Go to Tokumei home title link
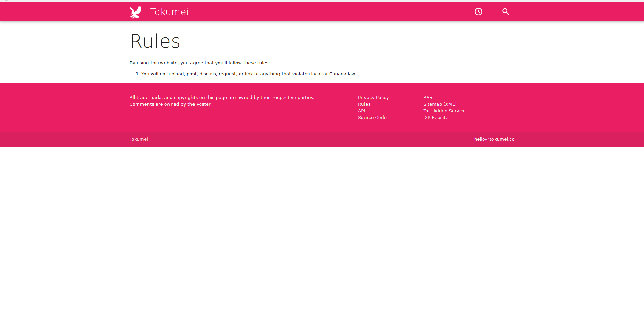Screen dimensions: 644x328 point(169,12)
